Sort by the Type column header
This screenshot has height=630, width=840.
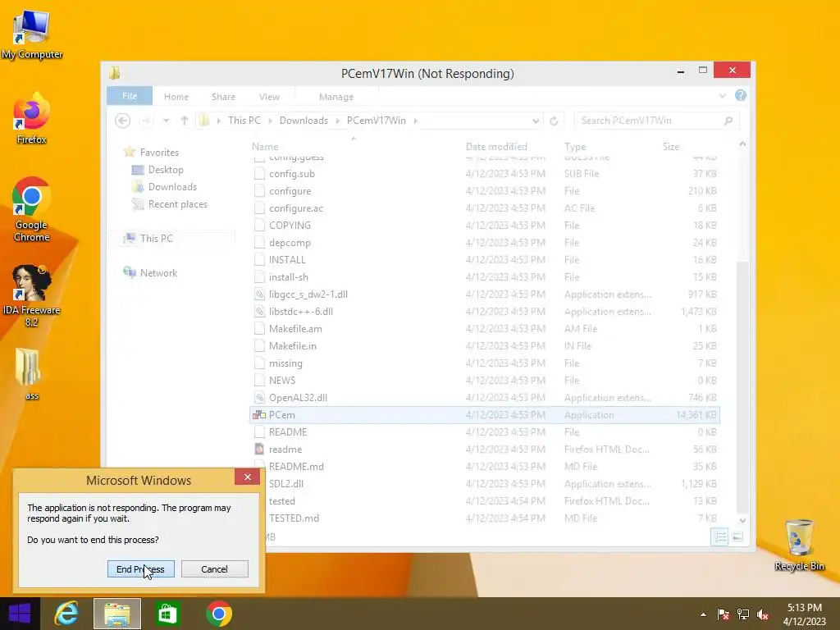(x=575, y=147)
